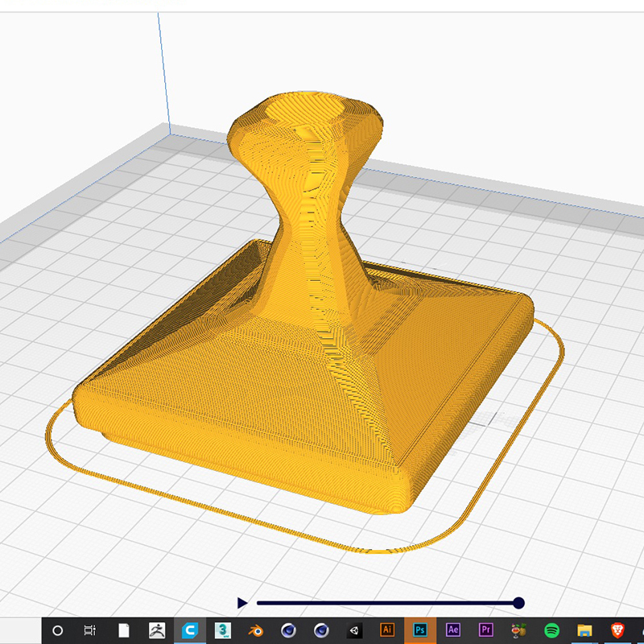Open the second Cinema 4D taskbar icon
Viewport: 644px width, 644px height.
[320, 630]
